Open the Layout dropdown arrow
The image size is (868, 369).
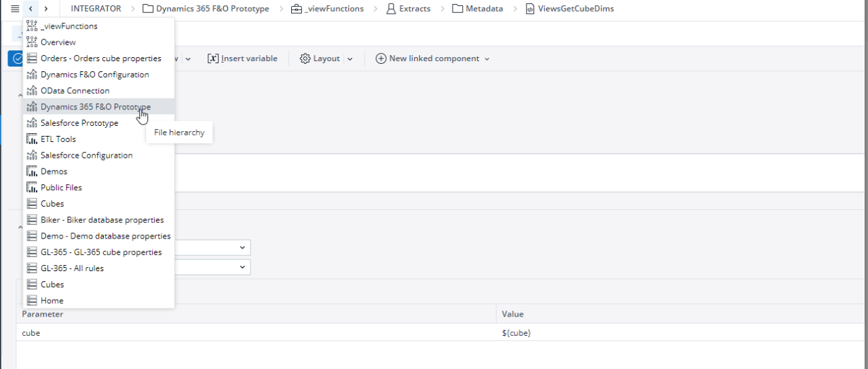tap(350, 59)
